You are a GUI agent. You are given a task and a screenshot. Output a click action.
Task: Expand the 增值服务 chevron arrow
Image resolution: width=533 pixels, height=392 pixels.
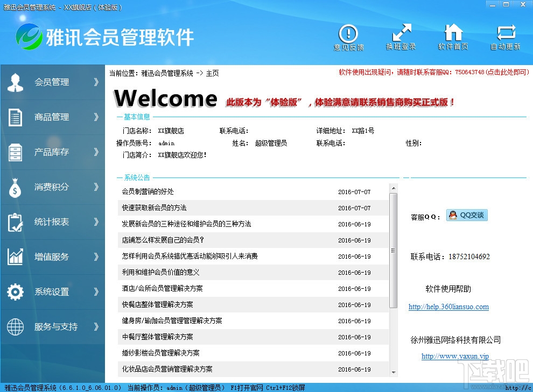(96, 257)
